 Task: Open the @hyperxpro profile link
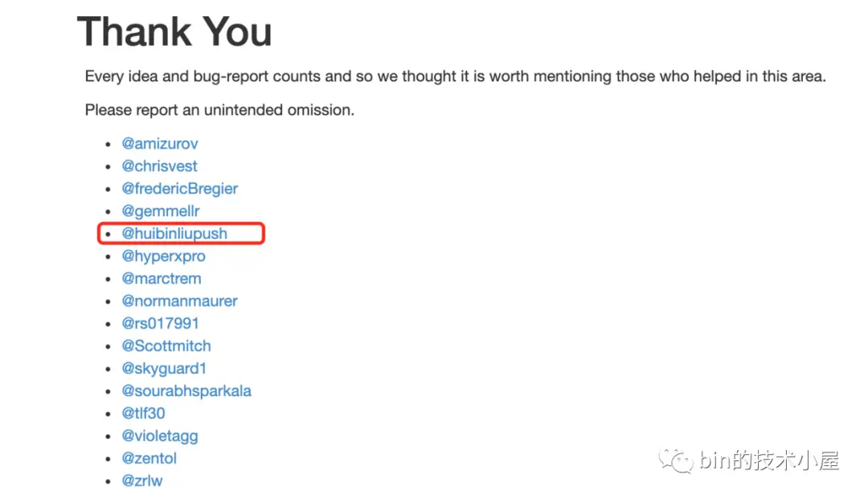point(163,256)
